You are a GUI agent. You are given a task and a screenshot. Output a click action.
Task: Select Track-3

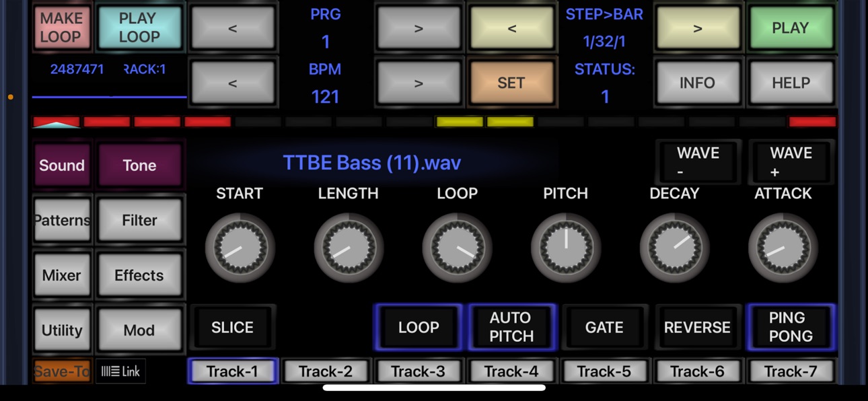coord(419,371)
